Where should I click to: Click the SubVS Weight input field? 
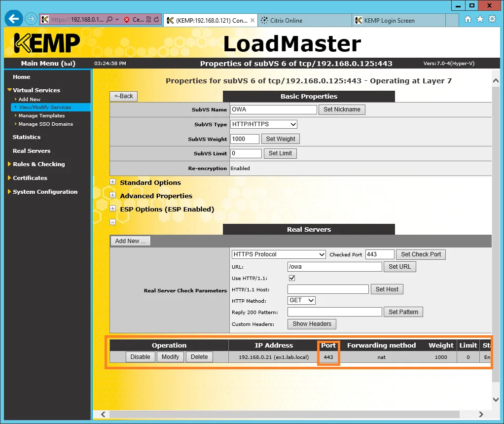coord(245,139)
